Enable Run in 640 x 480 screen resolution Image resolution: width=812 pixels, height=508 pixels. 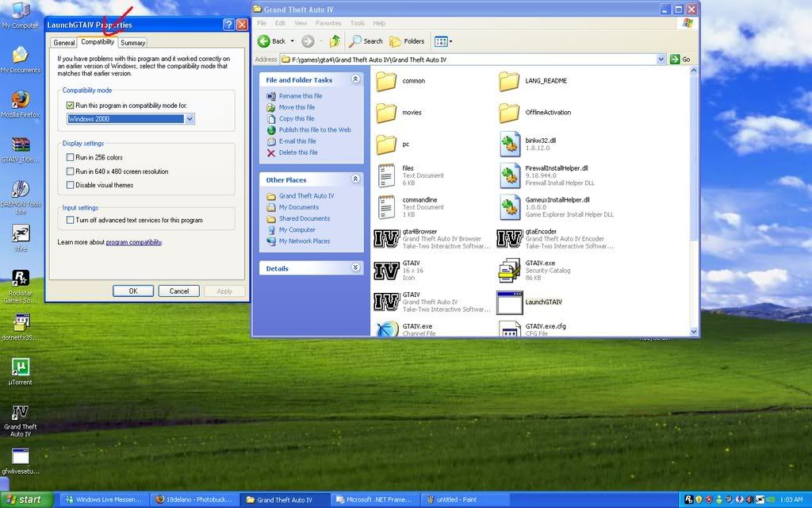pos(70,171)
